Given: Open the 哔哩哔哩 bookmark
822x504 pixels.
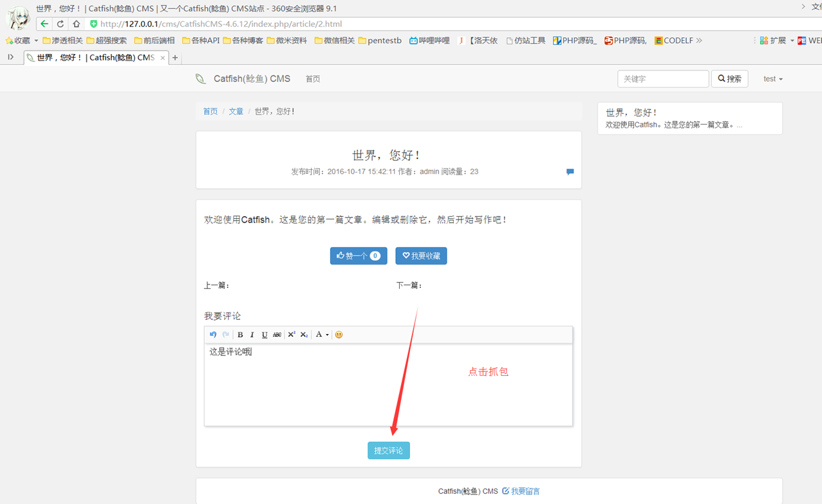Looking at the screenshot, I should (x=429, y=41).
